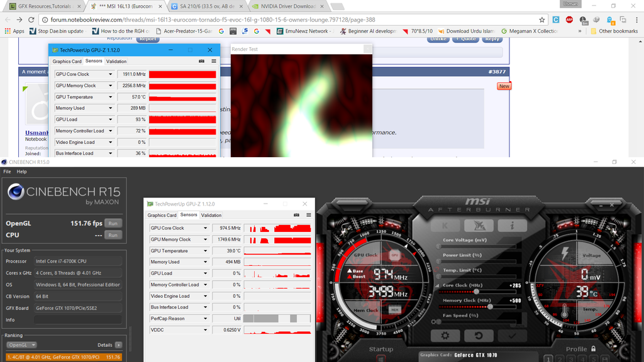Expand GPU Temperature dropdown in lower GPU-Z
The width and height of the screenshot is (644, 362).
206,251
